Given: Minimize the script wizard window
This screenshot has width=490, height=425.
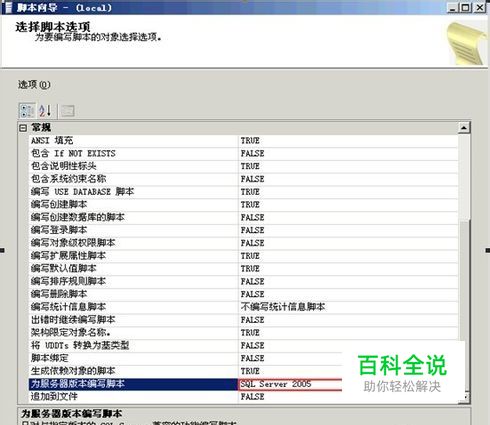Looking at the screenshot, I should point(452,8).
